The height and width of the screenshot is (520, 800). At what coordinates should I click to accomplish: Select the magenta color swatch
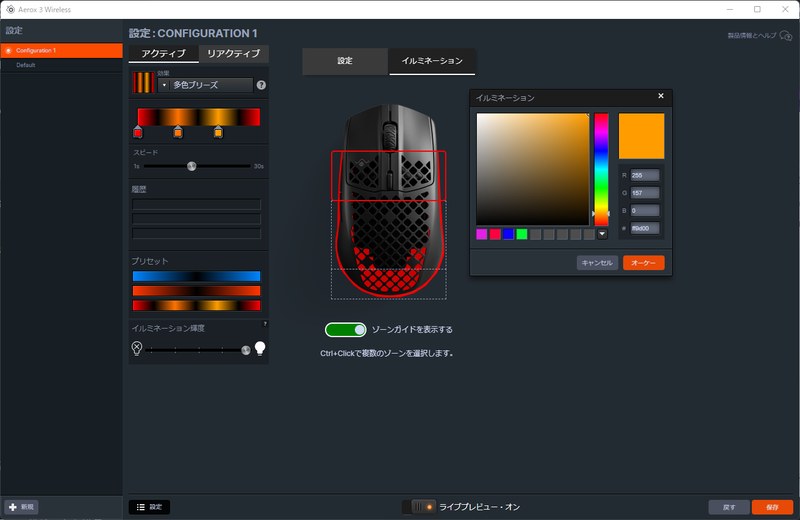click(x=481, y=234)
